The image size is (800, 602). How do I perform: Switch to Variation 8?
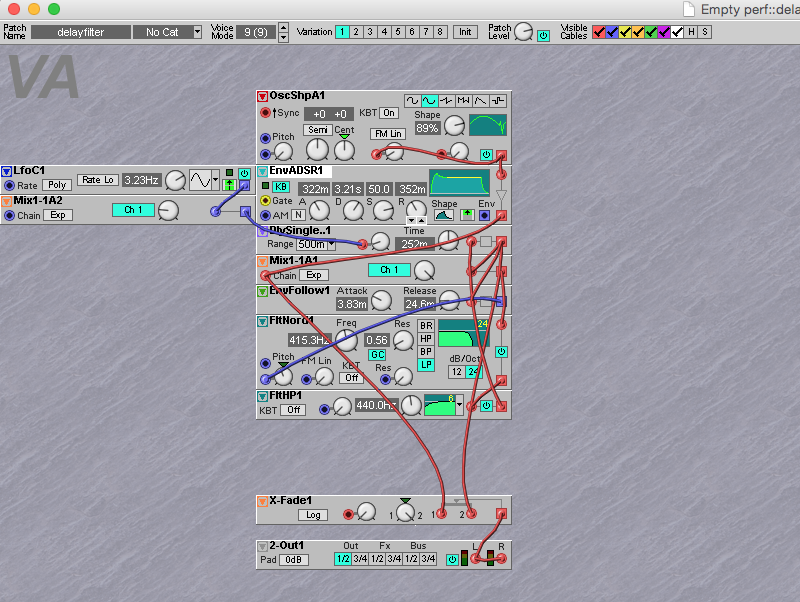[x=441, y=32]
